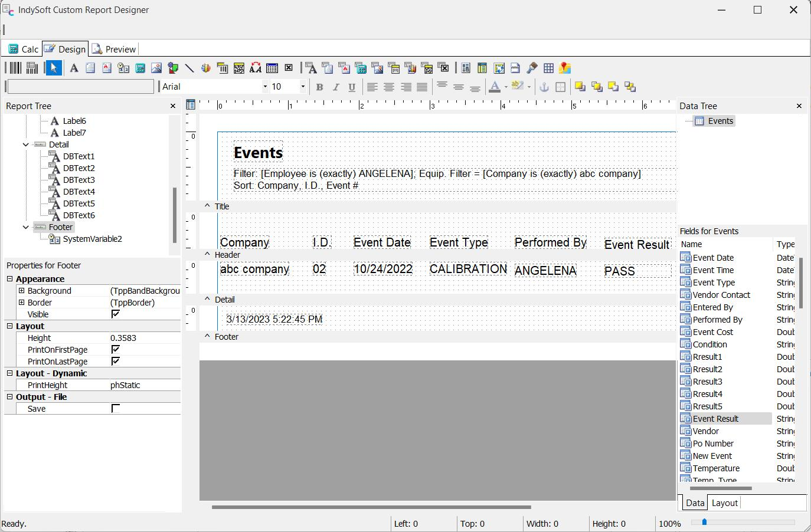Viewport: 811px width, 532px height.
Task: Click the paintbrush tool icon
Action: 532,68
